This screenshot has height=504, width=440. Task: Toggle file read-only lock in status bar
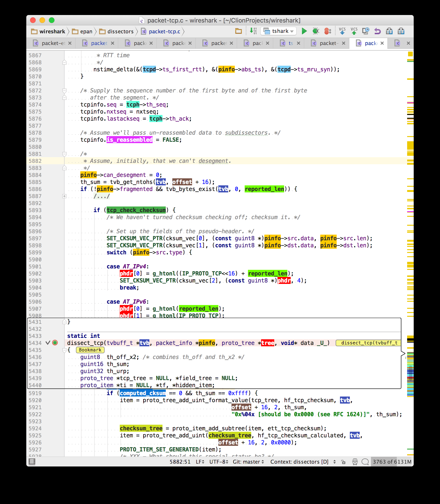point(343,462)
